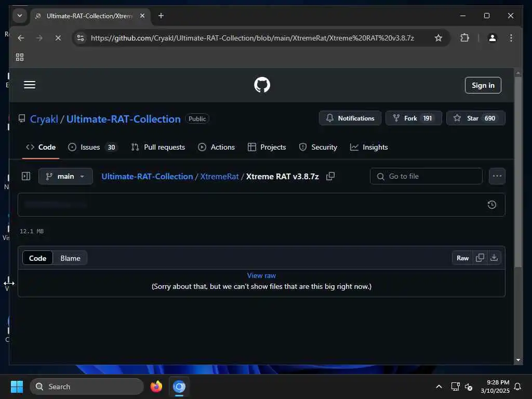Click the scrollbar down arrow
Image resolution: width=532 pixels, height=399 pixels.
pos(518,360)
